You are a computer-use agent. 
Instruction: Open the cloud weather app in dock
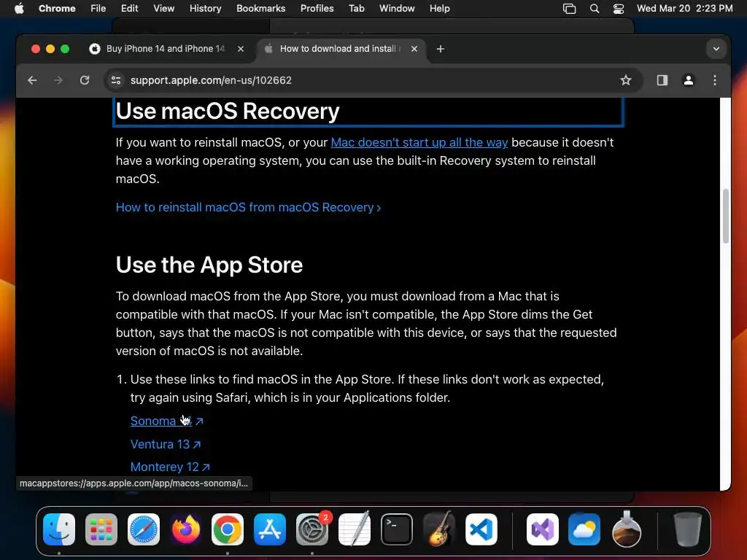(x=584, y=529)
